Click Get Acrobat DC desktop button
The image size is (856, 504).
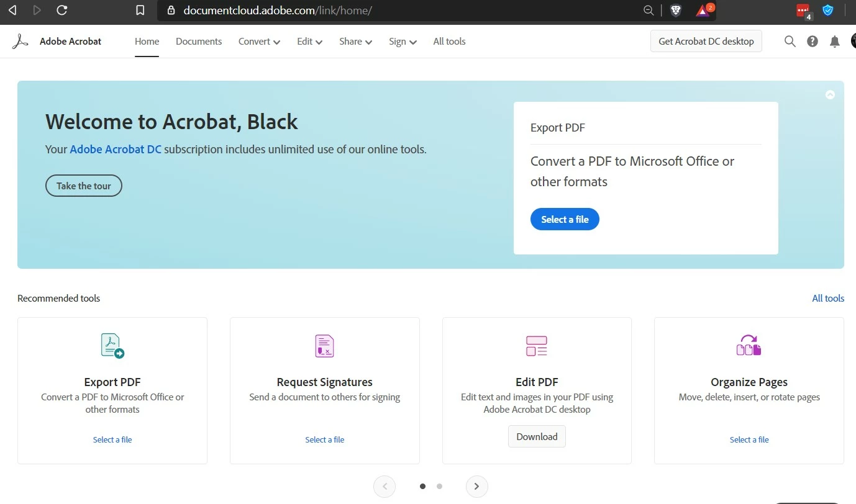(706, 42)
